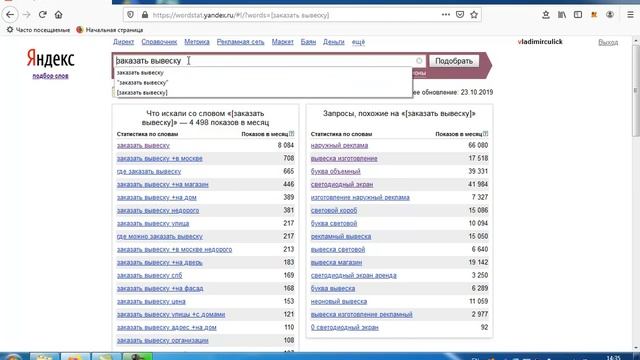Go back with the browser back arrow
The image size is (640, 360).
10,15
